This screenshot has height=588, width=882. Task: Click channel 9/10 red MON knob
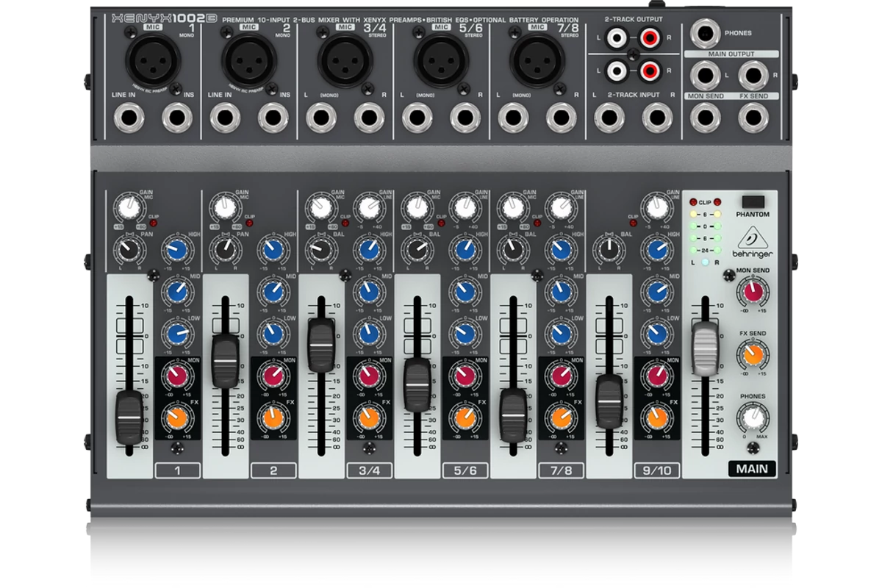pyautogui.click(x=656, y=376)
